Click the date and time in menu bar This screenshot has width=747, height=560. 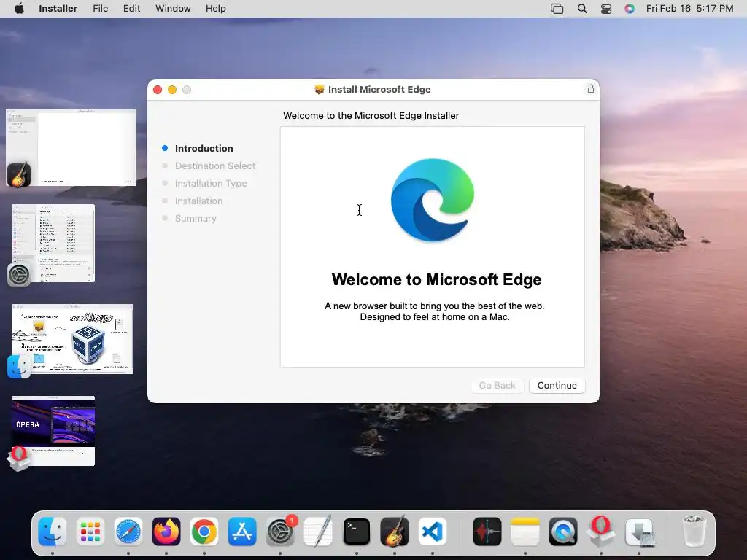tap(689, 9)
